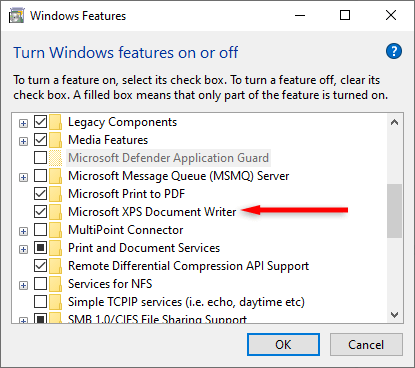Enable the Services for NFS checkbox

pos(40,284)
